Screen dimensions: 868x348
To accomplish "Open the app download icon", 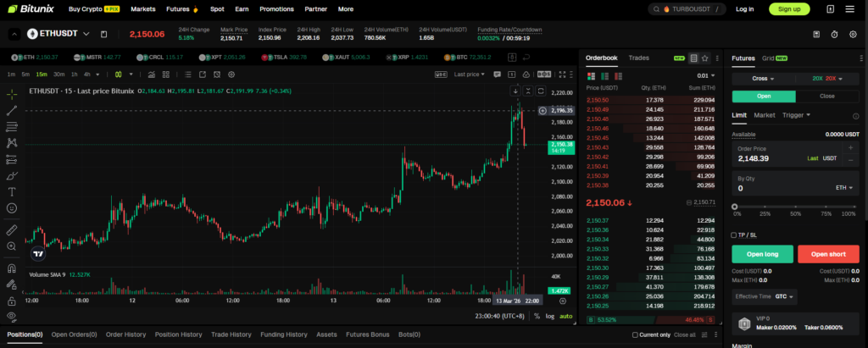I will point(831,8).
